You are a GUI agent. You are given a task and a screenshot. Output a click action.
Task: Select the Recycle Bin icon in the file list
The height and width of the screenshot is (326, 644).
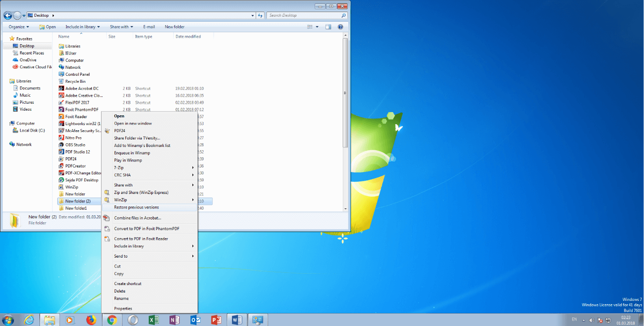click(61, 81)
